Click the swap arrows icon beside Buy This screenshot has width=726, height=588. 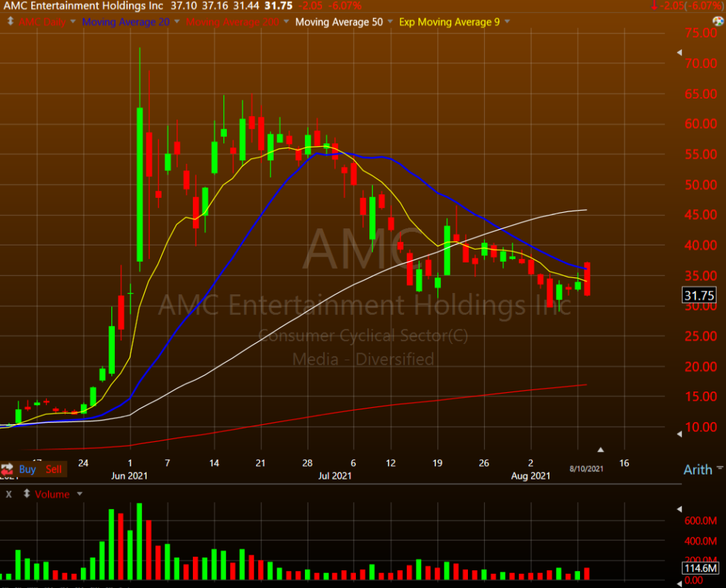[x=7, y=469]
